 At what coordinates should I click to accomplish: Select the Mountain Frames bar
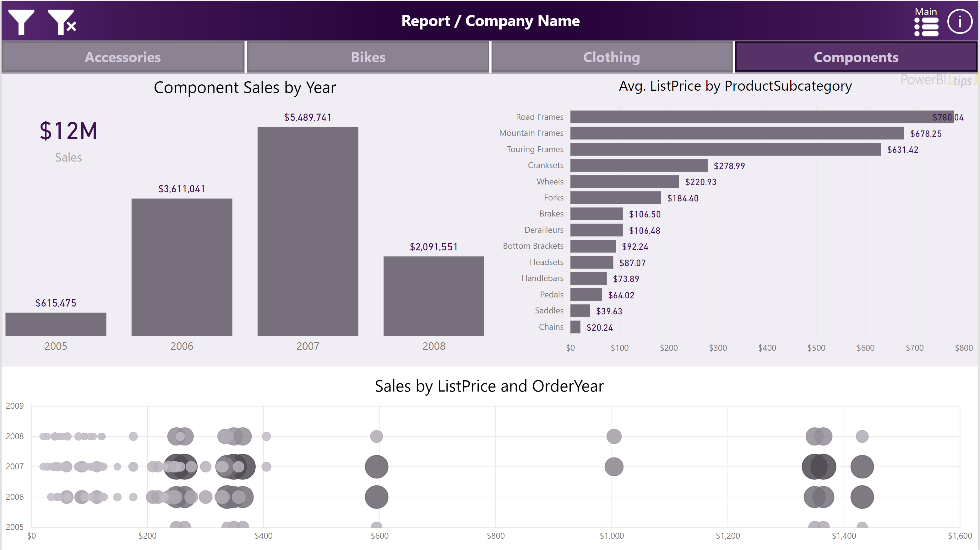click(x=737, y=133)
